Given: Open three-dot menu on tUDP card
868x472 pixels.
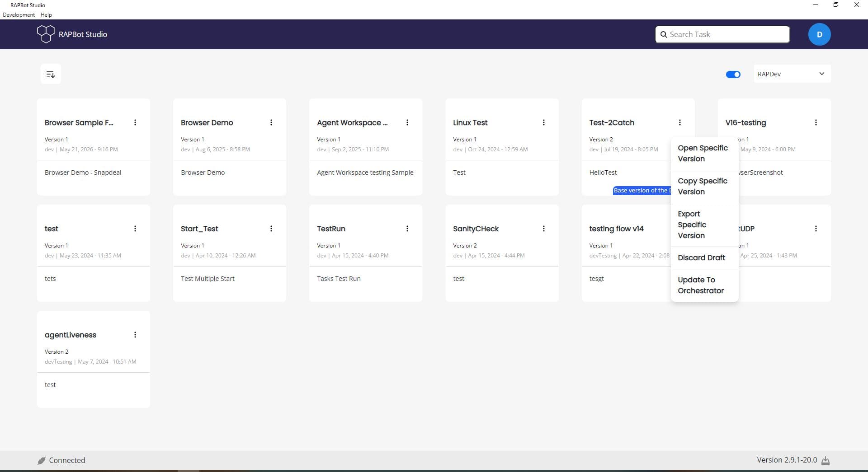Looking at the screenshot, I should click(x=816, y=229).
